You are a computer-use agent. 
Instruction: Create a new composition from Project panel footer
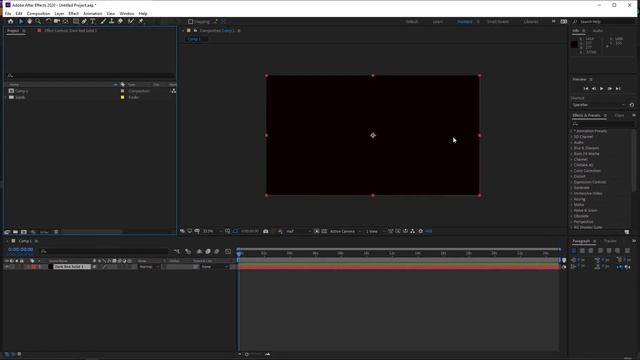[x=24, y=232]
